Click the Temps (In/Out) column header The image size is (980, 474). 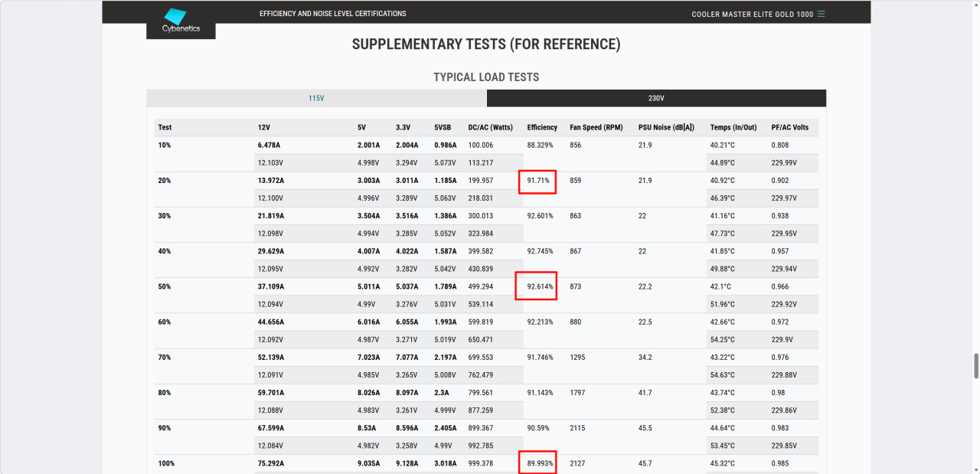click(x=733, y=127)
